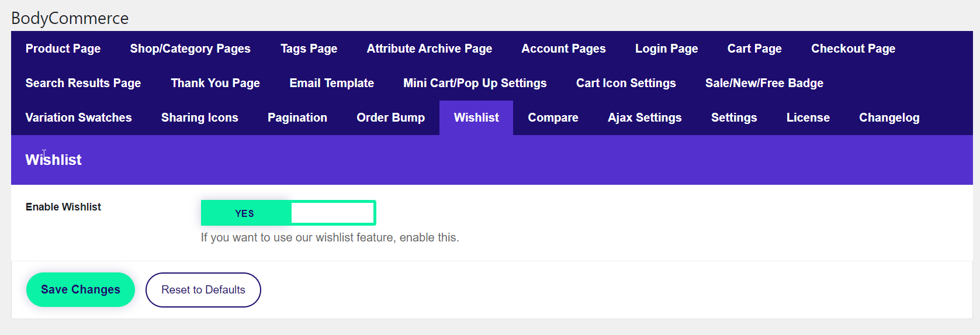
Task: Go to Cart Icon Settings tab
Action: [625, 83]
